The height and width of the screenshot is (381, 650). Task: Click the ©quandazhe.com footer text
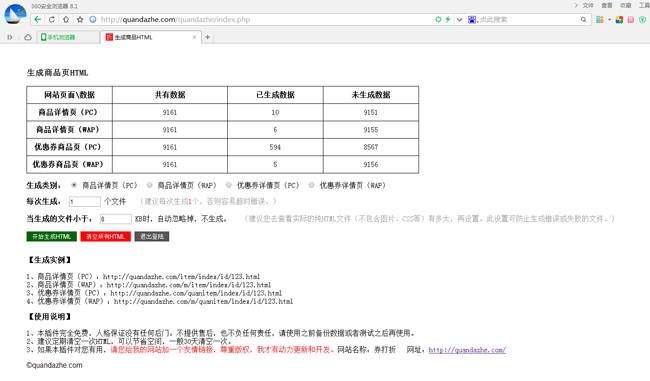pos(54,365)
